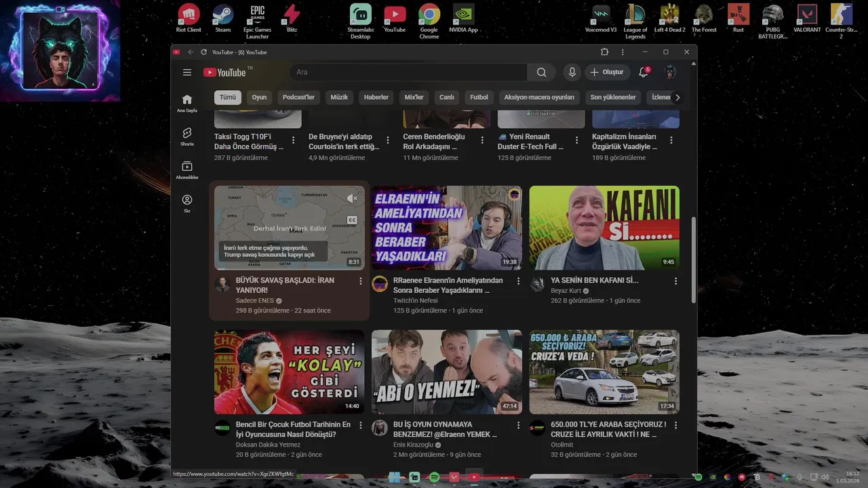Select the Haberler category chip
This screenshot has height=488, width=868.
[376, 97]
